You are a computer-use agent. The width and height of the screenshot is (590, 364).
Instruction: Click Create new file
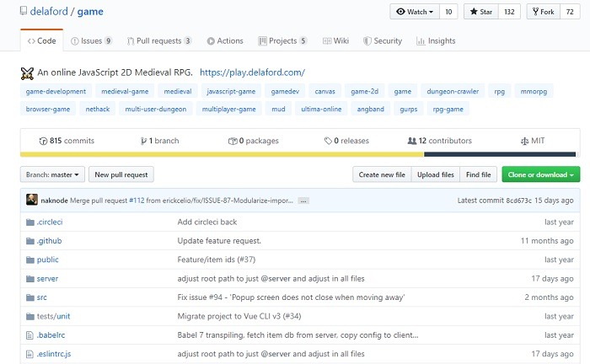[x=382, y=174]
